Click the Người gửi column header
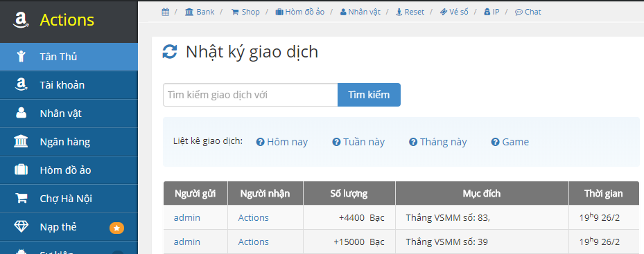This screenshot has width=644, height=254. (195, 193)
